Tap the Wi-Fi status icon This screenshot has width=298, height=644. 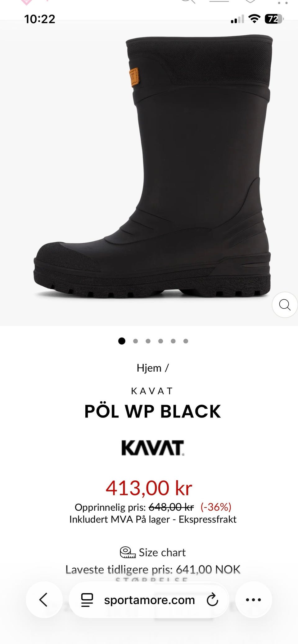coord(255,19)
